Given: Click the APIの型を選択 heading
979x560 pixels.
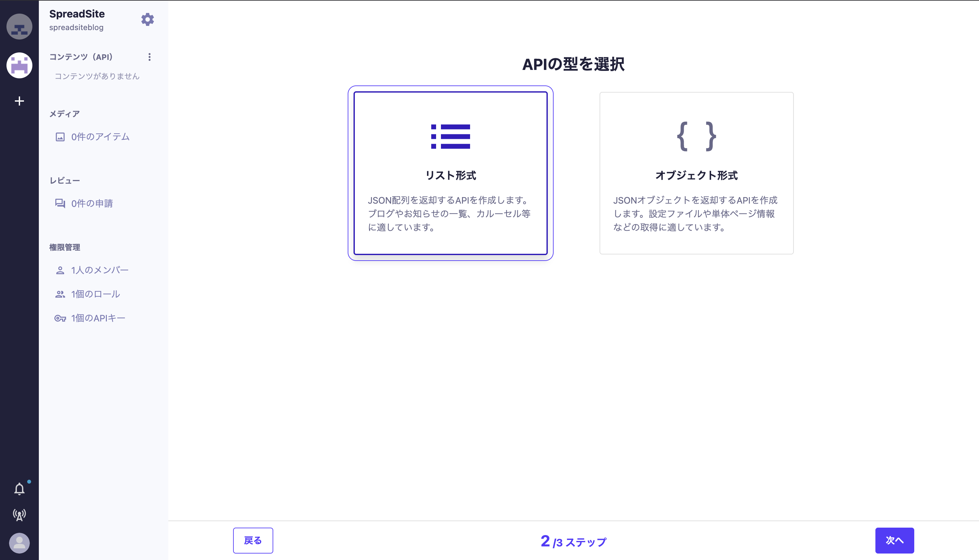Looking at the screenshot, I should coord(574,64).
